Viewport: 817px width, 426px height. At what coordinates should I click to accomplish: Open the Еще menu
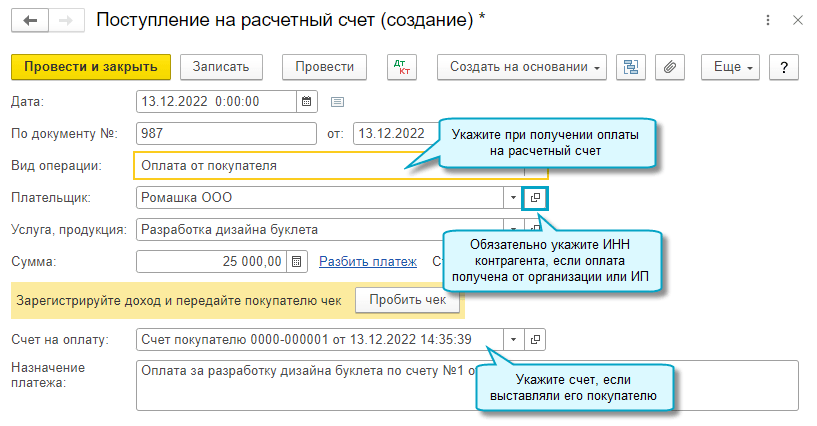pyautogui.click(x=731, y=67)
